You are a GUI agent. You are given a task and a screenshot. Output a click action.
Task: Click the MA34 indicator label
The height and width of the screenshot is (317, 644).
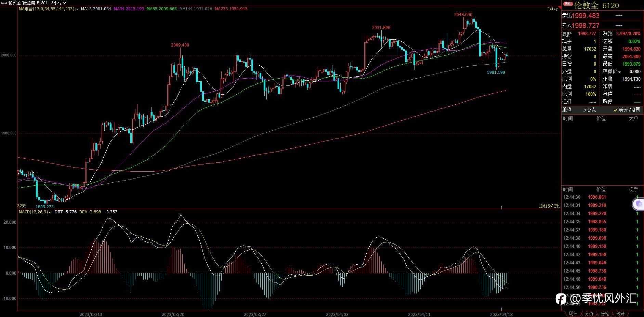(129, 9)
